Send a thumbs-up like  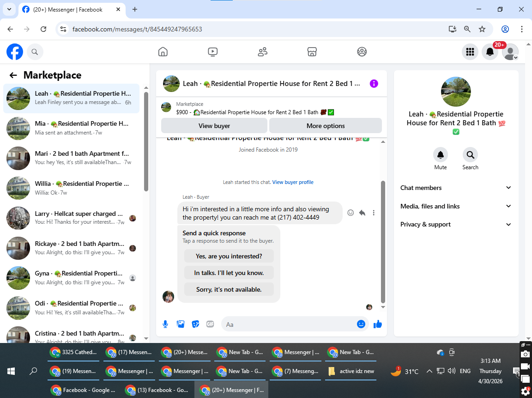click(x=378, y=325)
